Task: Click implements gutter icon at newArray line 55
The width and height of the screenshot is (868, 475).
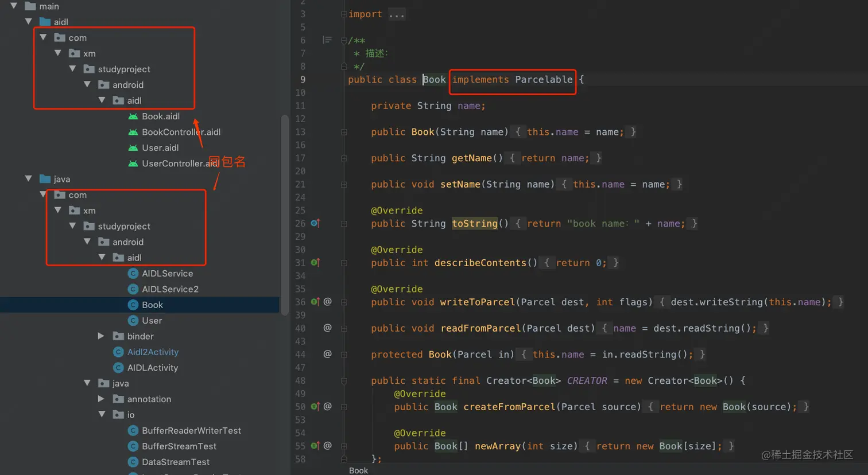Action: [315, 445]
